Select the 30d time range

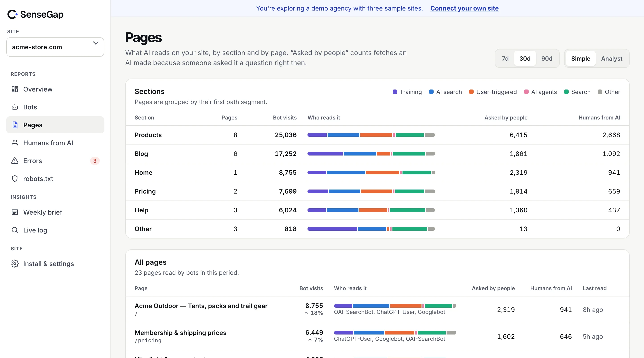525,58
